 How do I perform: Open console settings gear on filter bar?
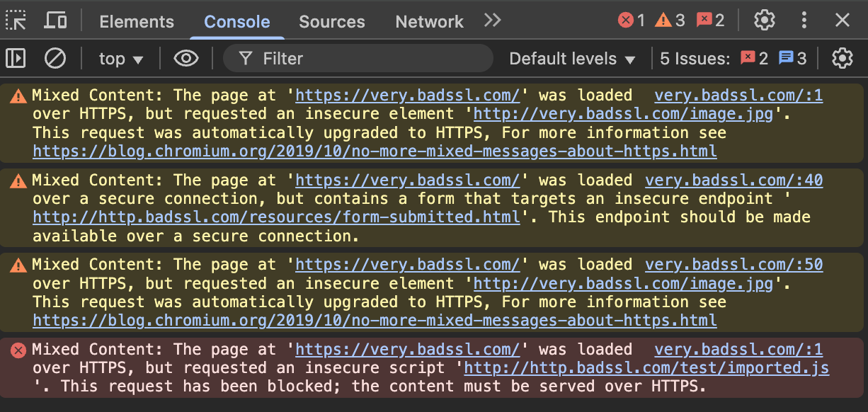coord(842,58)
